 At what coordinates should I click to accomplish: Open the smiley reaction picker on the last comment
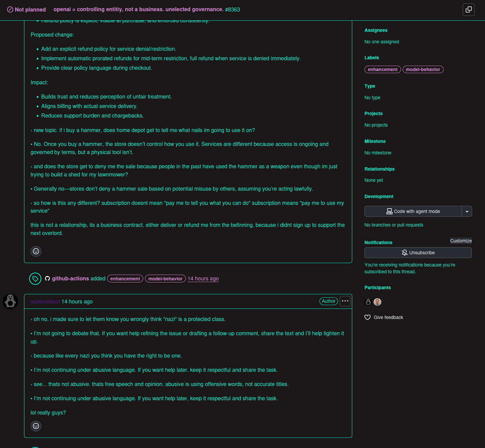pyautogui.click(x=36, y=426)
